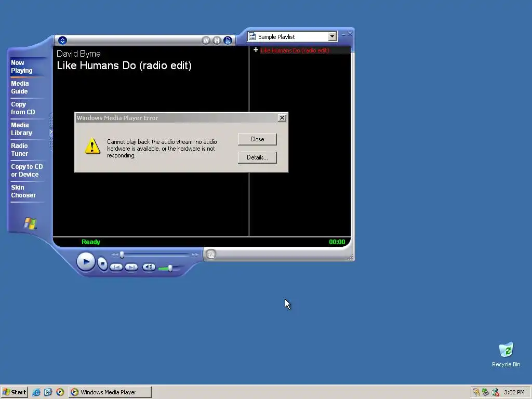Launch Internet Explorer from quick launch
532x399 pixels.
click(36, 392)
